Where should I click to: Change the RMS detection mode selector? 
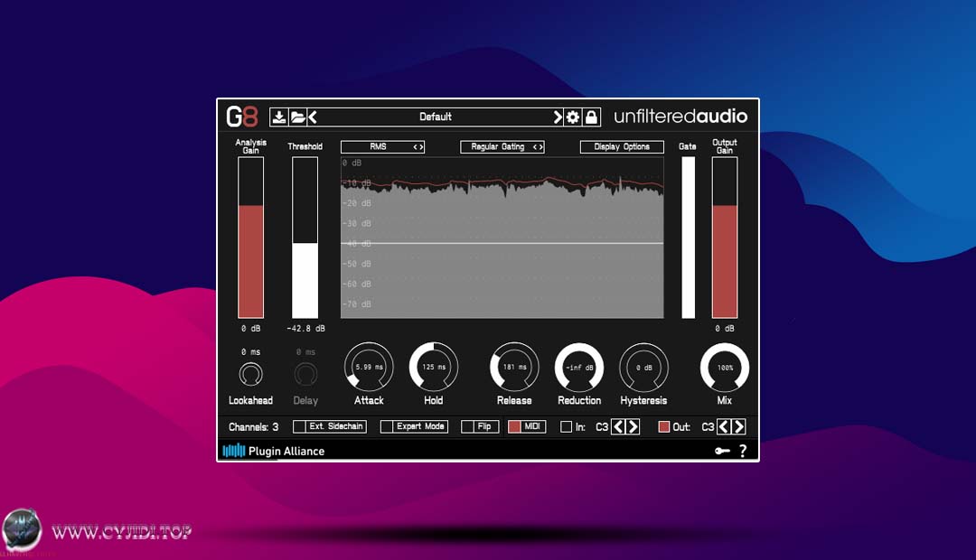point(383,147)
